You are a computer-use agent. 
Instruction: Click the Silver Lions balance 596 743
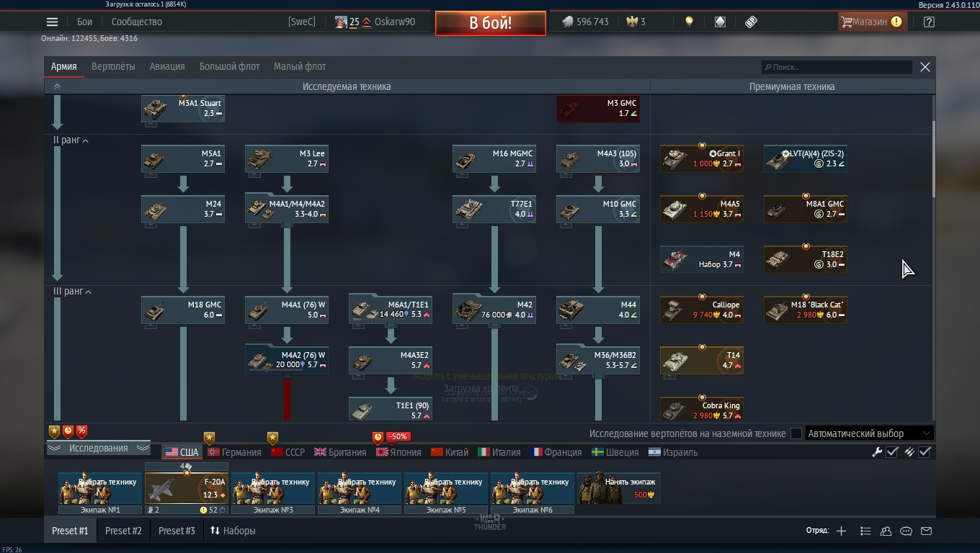click(585, 22)
